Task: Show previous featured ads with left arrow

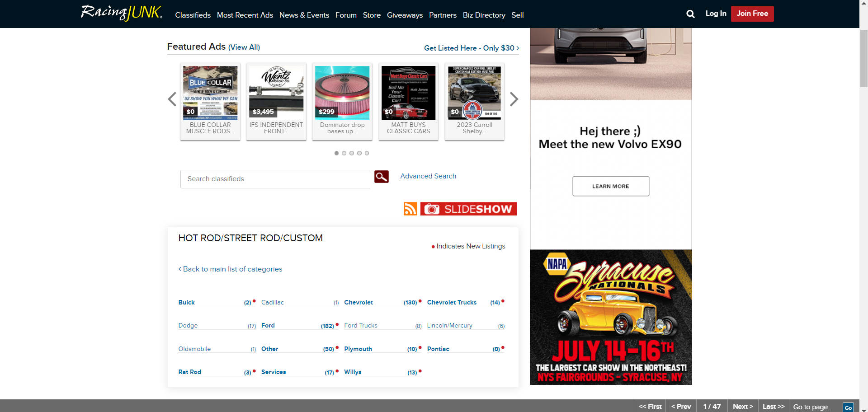Action: click(172, 99)
